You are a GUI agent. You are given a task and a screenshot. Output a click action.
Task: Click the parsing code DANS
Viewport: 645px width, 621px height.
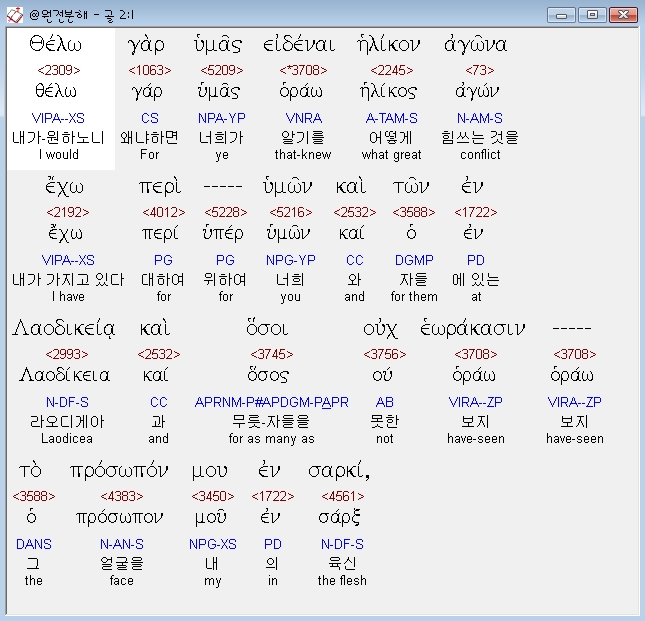[34, 545]
